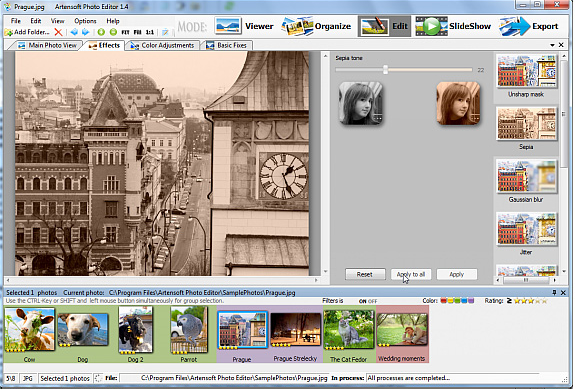Click the green zoom in icon
575x389 pixels.
click(101, 32)
